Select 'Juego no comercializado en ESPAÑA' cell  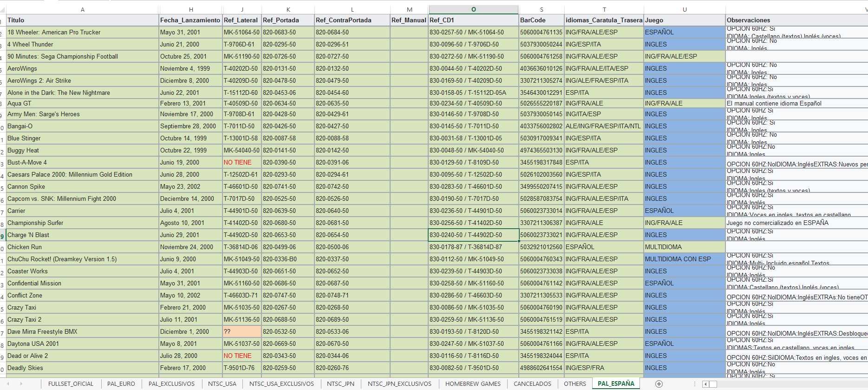(x=796, y=223)
